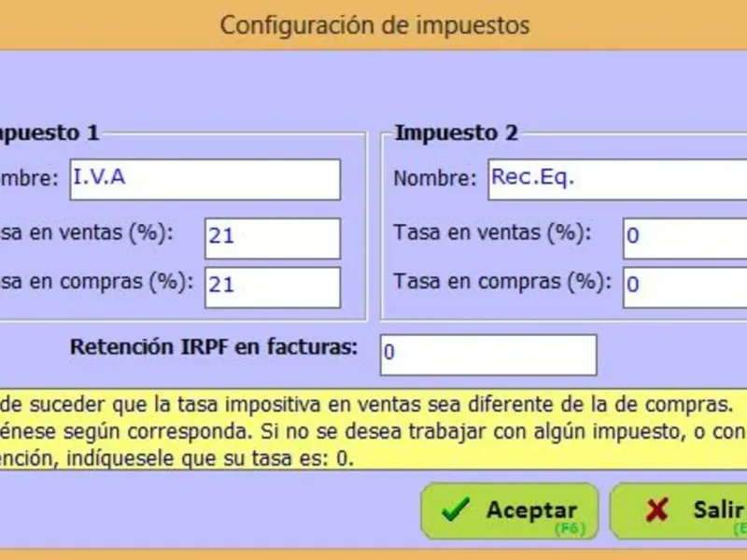Click the green checkmark icon on Aceptar
This screenshot has height=560, width=747.
tap(455, 511)
